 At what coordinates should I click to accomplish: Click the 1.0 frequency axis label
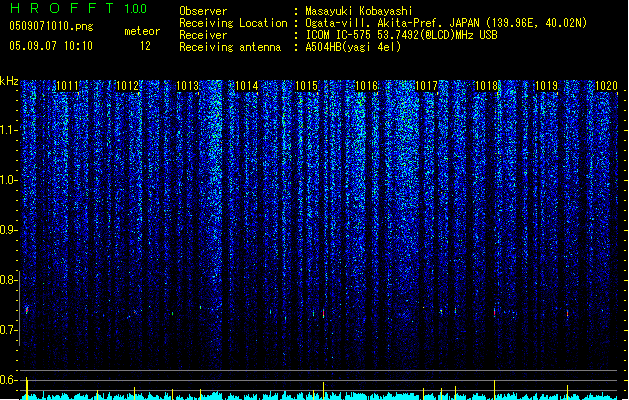point(8,180)
